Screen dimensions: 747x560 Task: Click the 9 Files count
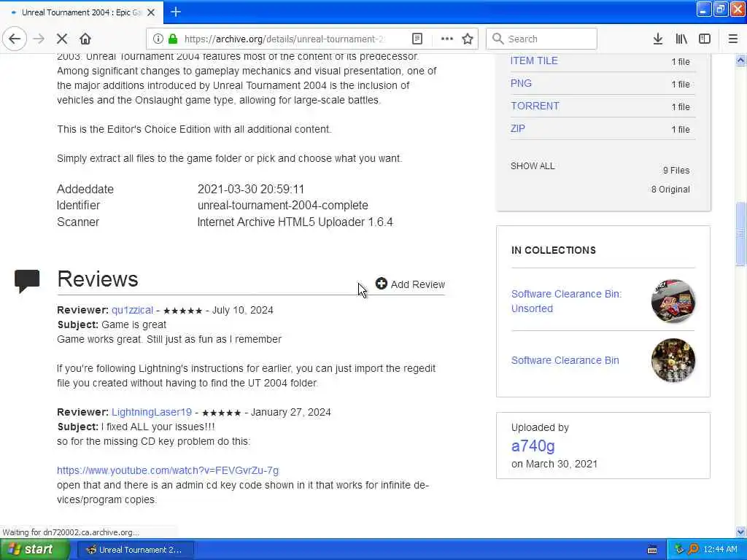[676, 170]
